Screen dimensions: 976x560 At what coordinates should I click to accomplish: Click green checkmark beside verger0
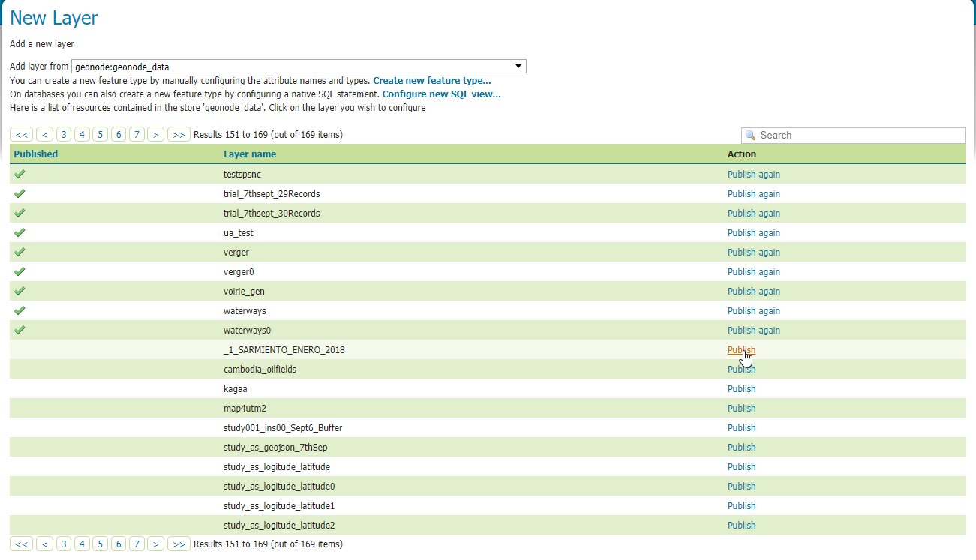(x=20, y=271)
